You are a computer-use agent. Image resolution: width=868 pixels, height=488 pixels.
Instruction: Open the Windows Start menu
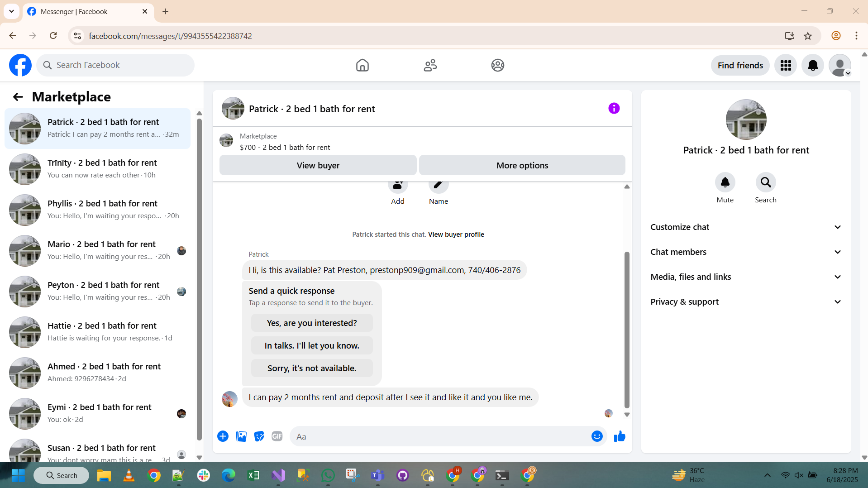(x=18, y=475)
